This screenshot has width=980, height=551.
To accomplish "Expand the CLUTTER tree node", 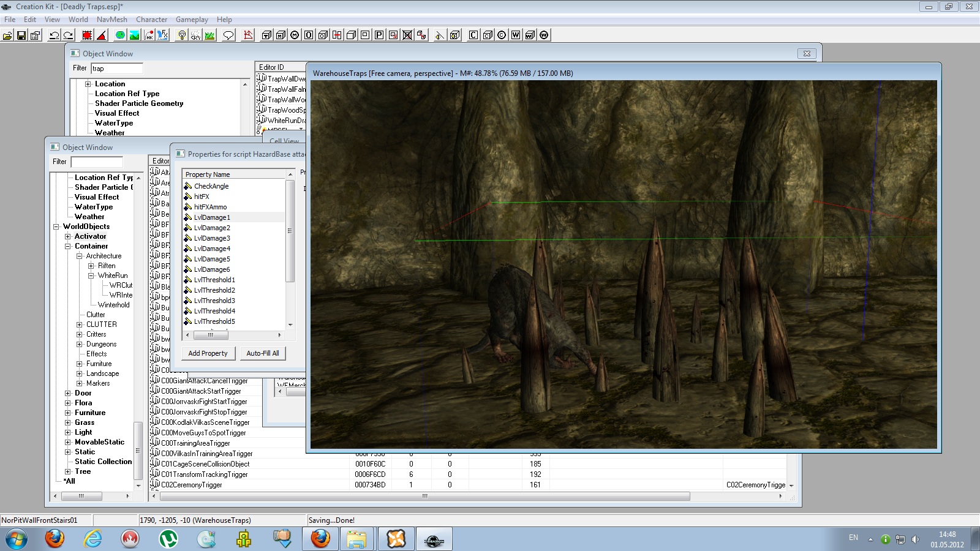I will pyautogui.click(x=80, y=324).
